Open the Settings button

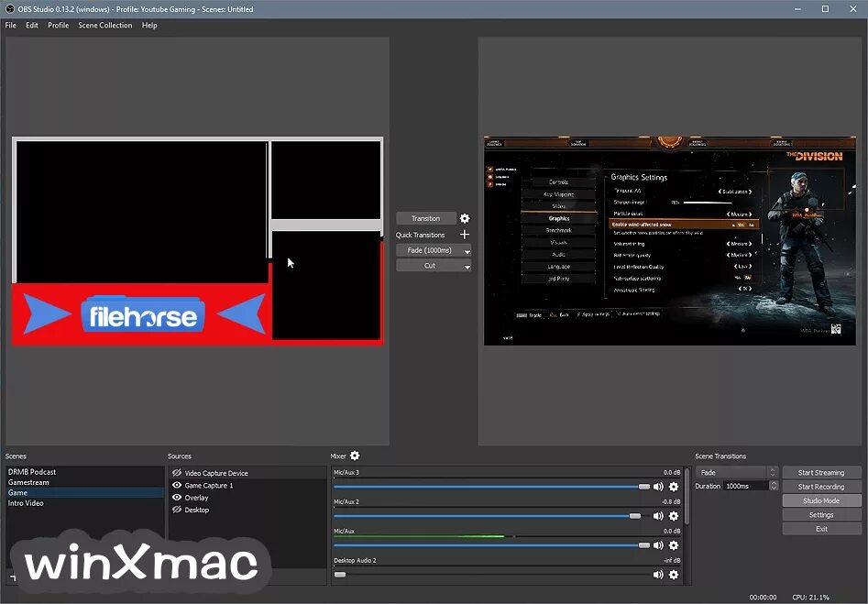pyautogui.click(x=821, y=515)
